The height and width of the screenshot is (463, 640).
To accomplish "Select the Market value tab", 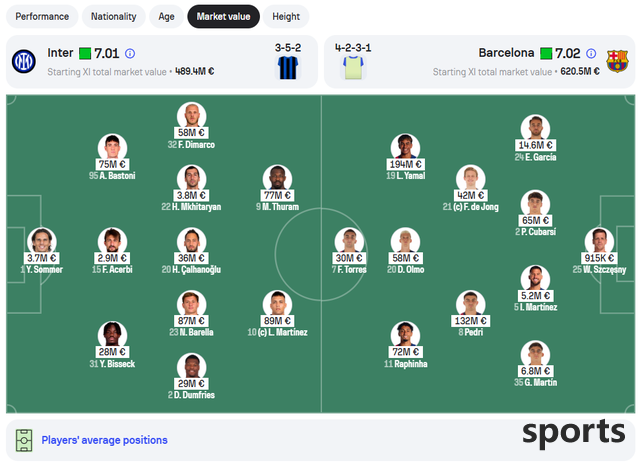I will coord(223,17).
